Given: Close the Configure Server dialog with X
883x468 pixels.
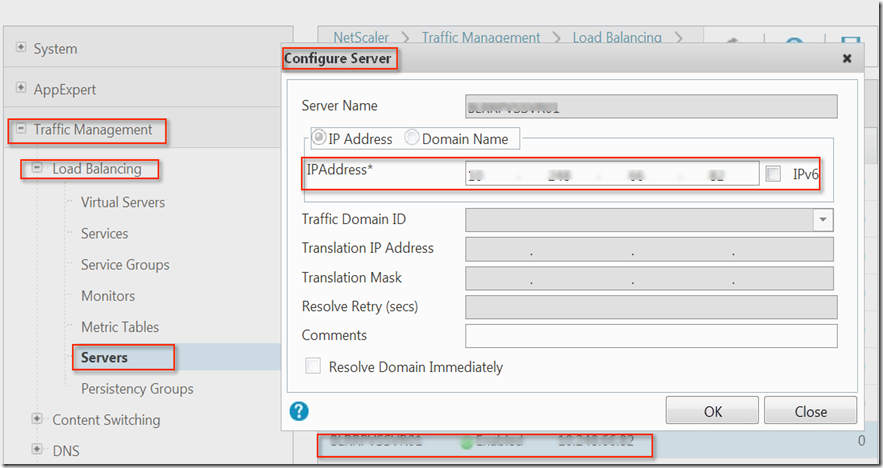Looking at the screenshot, I should tap(846, 58).
